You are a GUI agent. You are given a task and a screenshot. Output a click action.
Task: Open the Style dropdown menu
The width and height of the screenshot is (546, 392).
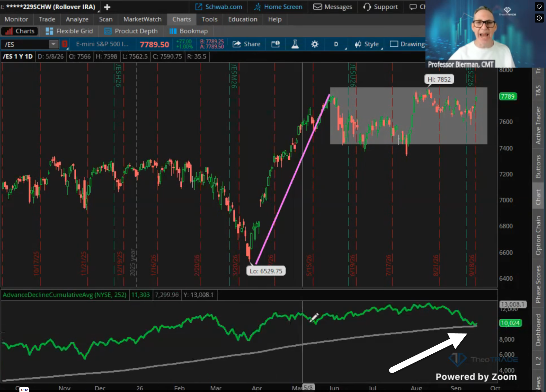[367, 44]
